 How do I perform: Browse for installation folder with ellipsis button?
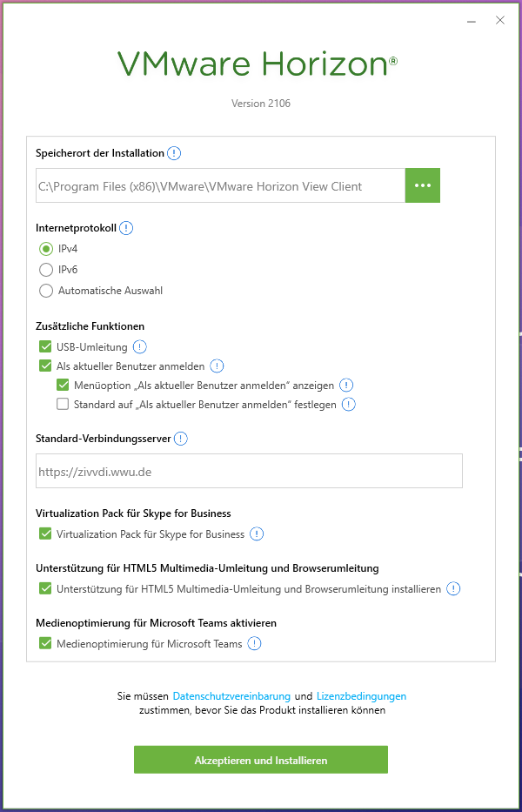pyautogui.click(x=423, y=185)
